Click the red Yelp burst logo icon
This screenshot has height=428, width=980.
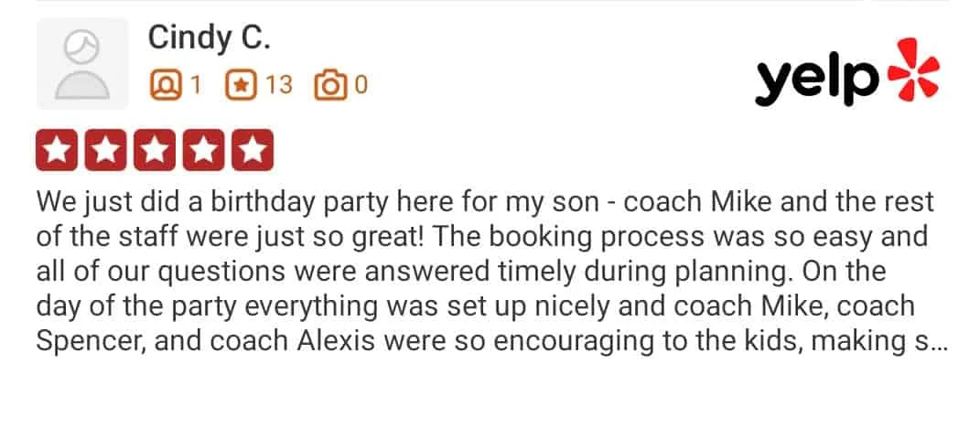click(x=914, y=70)
